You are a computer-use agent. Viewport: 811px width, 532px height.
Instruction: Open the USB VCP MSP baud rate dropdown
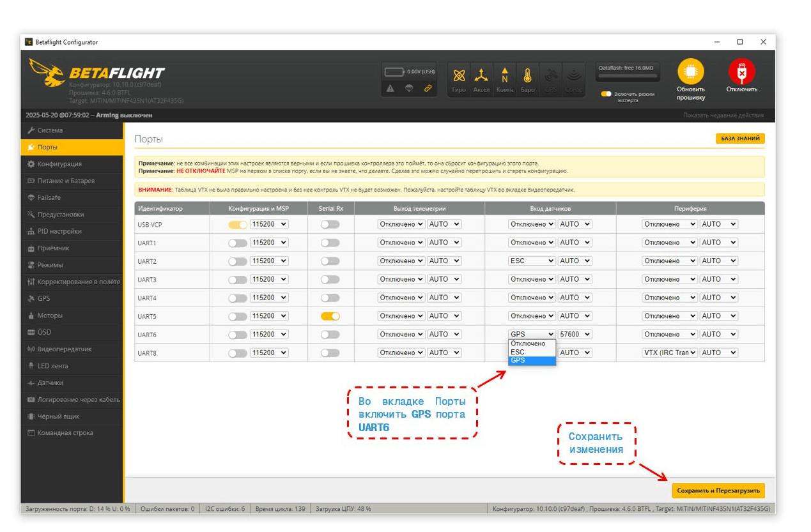269,224
